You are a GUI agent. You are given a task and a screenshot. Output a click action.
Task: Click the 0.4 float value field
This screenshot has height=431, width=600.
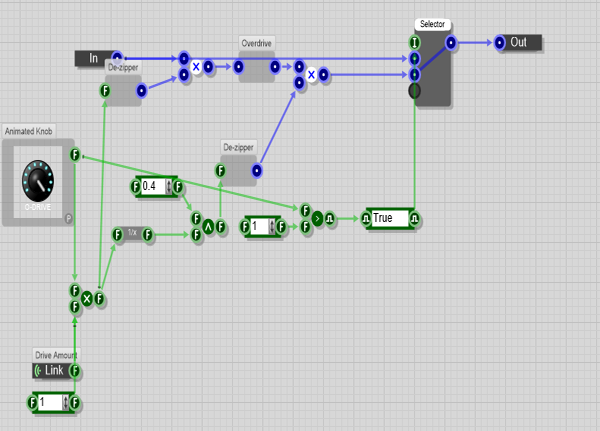click(x=153, y=187)
